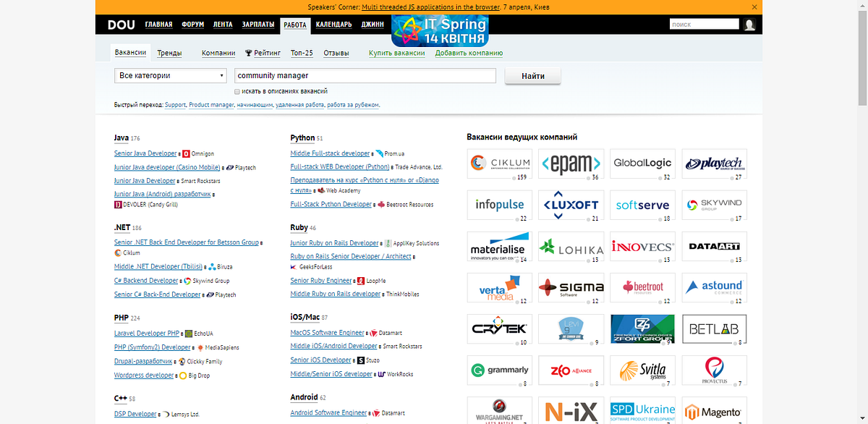The width and height of the screenshot is (868, 424).
Task: Open Inovecs company logo tile
Action: 643,247
